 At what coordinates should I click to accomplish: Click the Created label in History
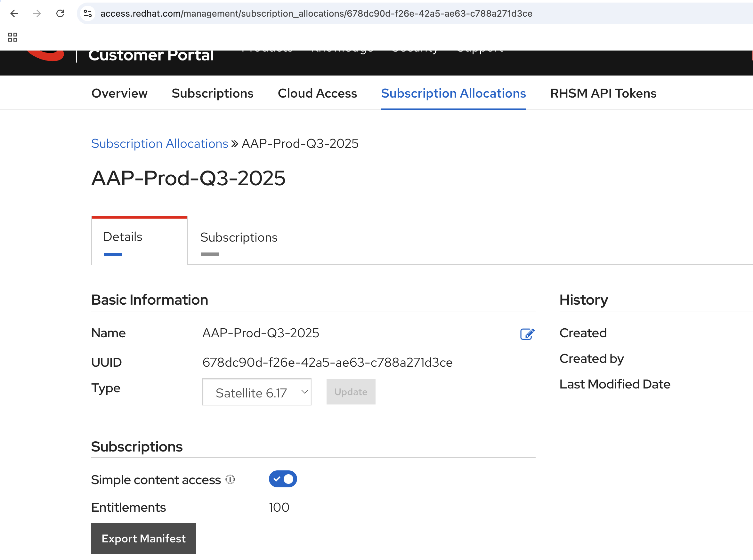pyautogui.click(x=583, y=333)
